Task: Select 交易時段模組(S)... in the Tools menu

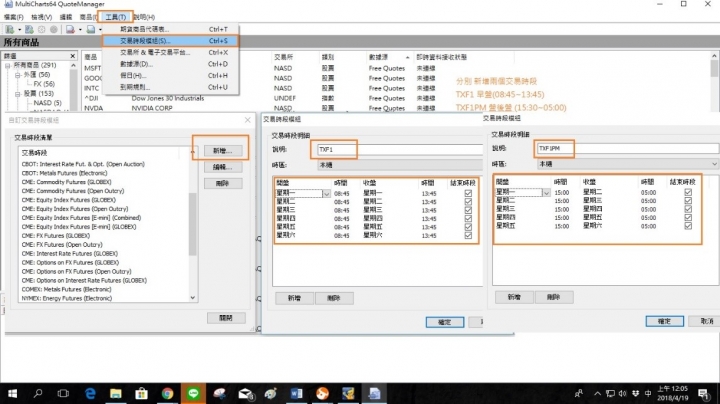Action: pyautogui.click(x=170, y=41)
